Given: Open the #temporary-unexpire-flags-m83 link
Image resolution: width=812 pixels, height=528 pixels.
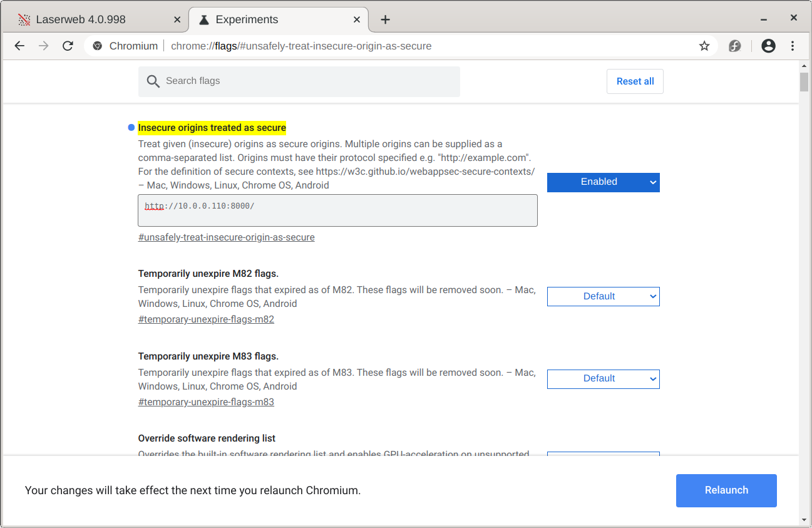Looking at the screenshot, I should click(x=206, y=402).
